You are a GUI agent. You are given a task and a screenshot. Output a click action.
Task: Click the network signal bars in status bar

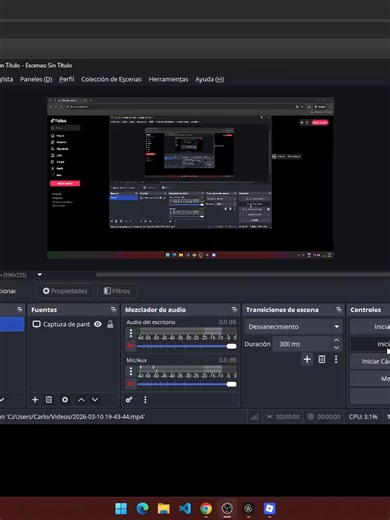pos(254,417)
